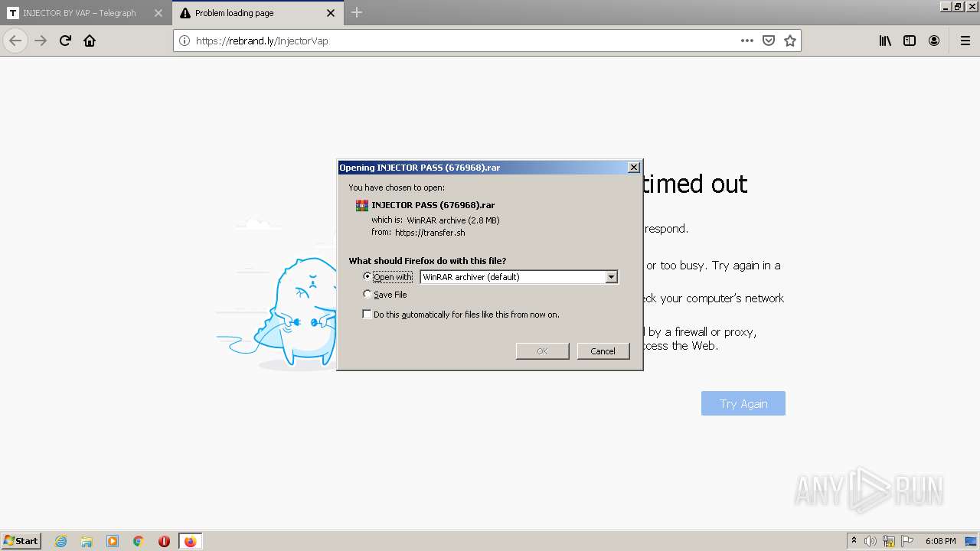The image size is (980, 551).
Task: Open the Windows Start menu
Action: pos(21,540)
